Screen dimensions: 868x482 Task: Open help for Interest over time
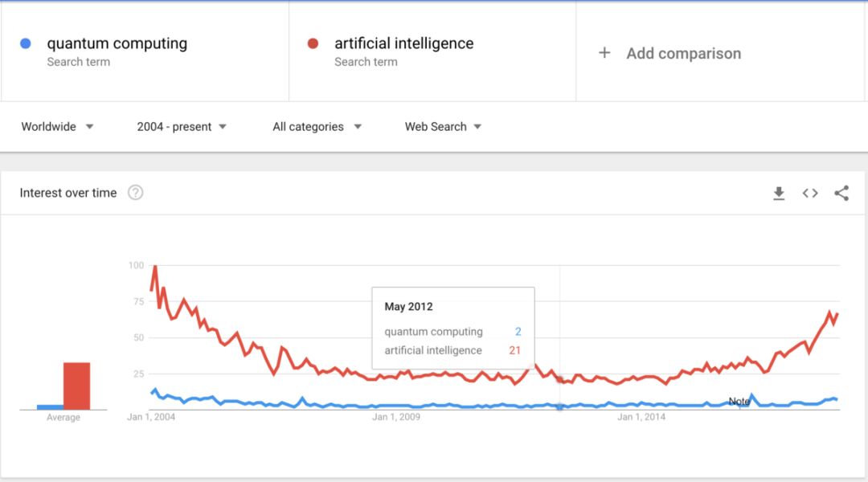(136, 193)
